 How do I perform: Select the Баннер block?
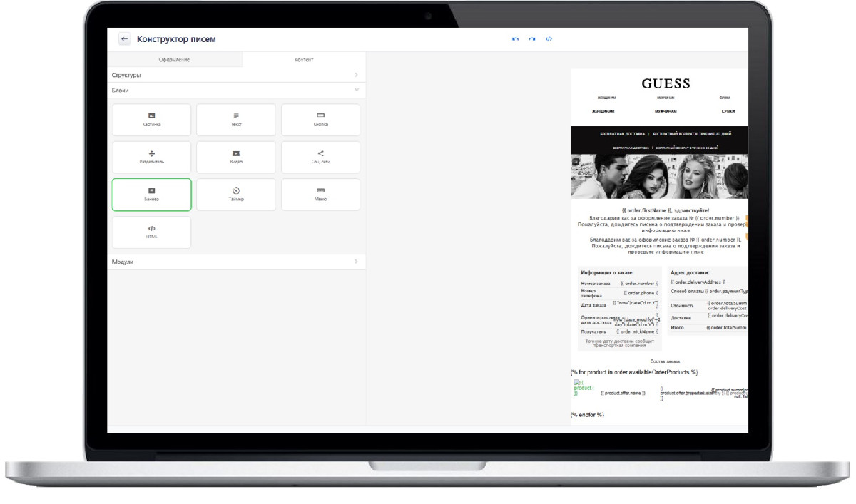pos(151,195)
